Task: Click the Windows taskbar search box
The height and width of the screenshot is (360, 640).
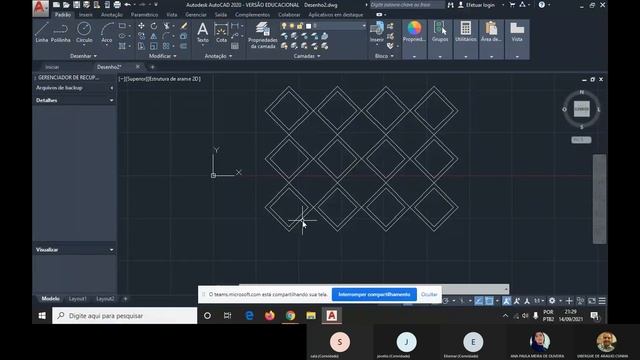Action: pyautogui.click(x=124, y=316)
